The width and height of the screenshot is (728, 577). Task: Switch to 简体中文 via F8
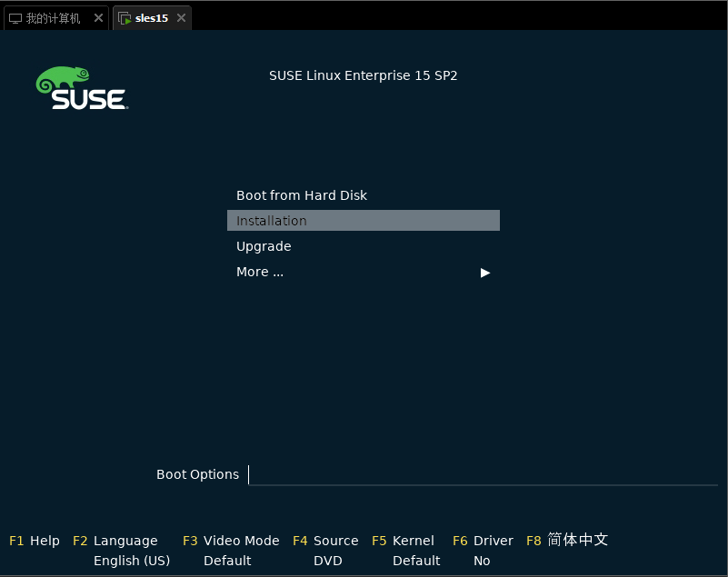pos(567,540)
